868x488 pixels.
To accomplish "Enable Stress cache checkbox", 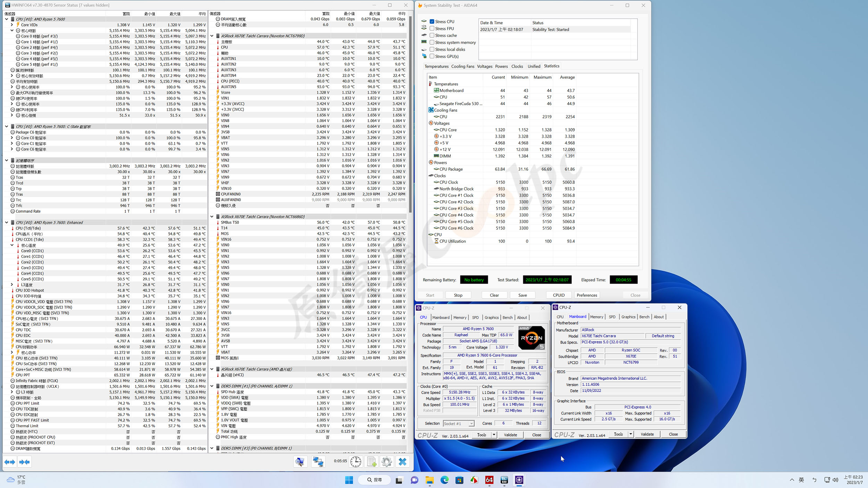I will point(432,35).
